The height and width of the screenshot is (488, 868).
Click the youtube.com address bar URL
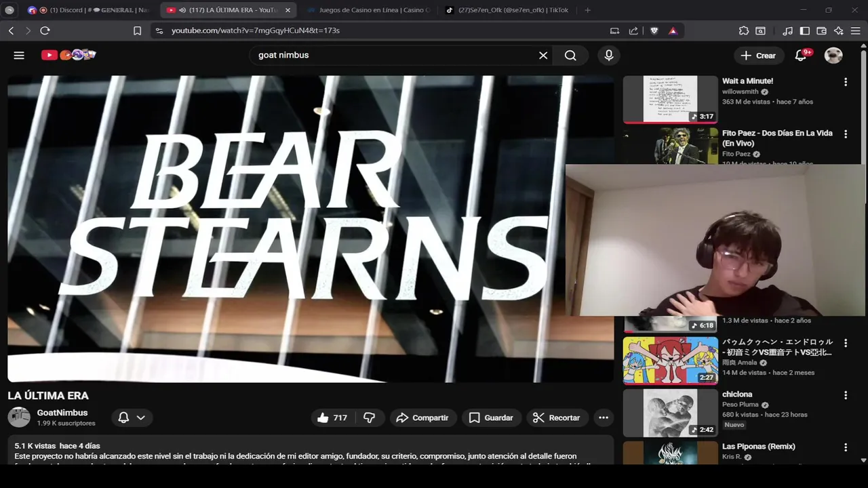pyautogui.click(x=256, y=30)
